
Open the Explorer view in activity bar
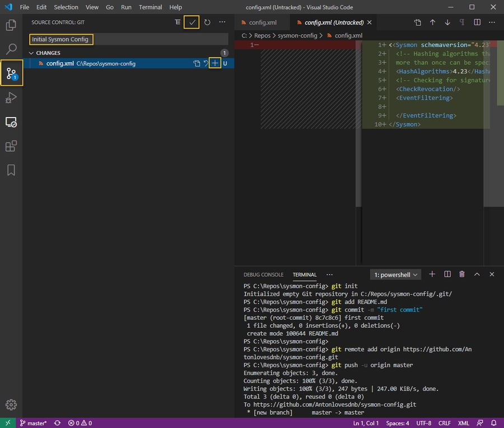tap(11, 25)
